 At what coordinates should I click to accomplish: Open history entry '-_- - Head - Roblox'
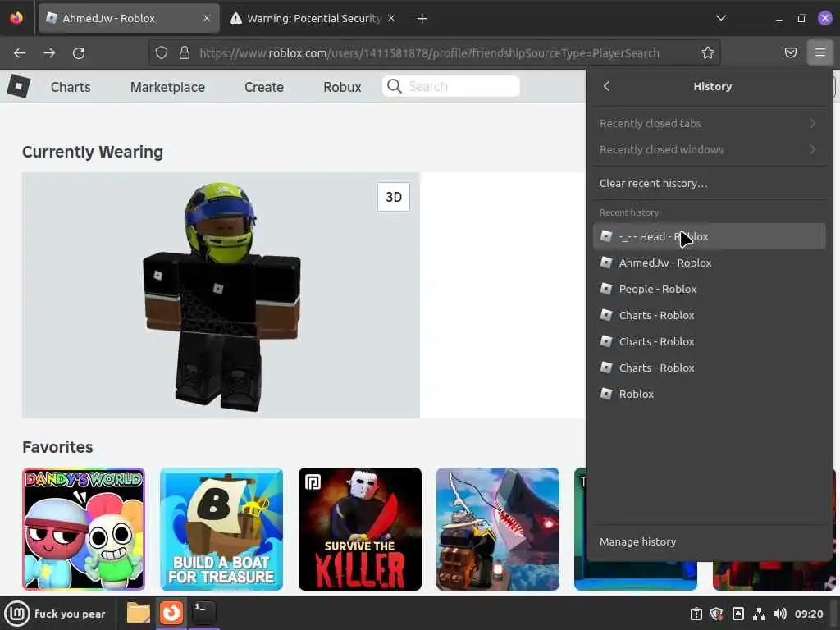pos(709,236)
